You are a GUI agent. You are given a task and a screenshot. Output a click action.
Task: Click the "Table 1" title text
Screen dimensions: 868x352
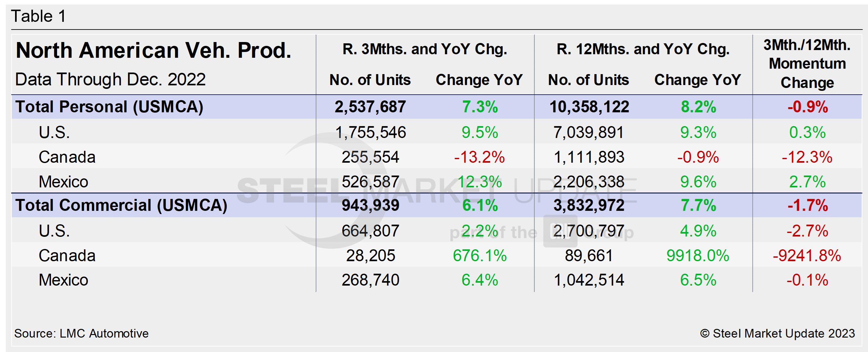tap(38, 16)
